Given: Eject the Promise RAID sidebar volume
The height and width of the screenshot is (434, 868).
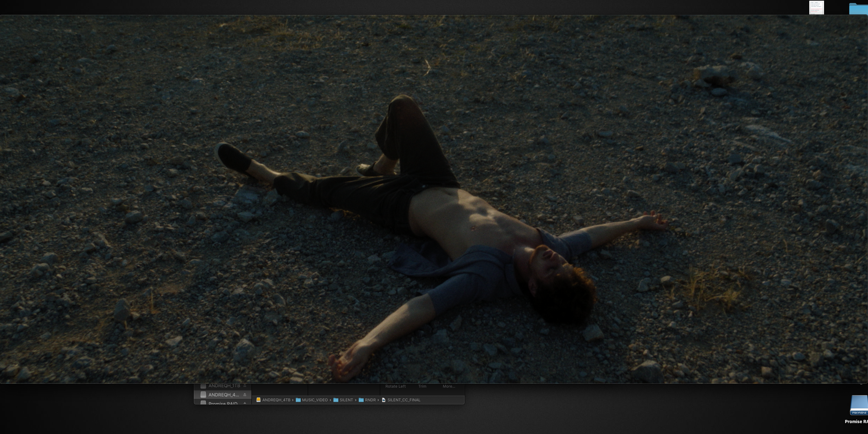Looking at the screenshot, I should tap(245, 403).
